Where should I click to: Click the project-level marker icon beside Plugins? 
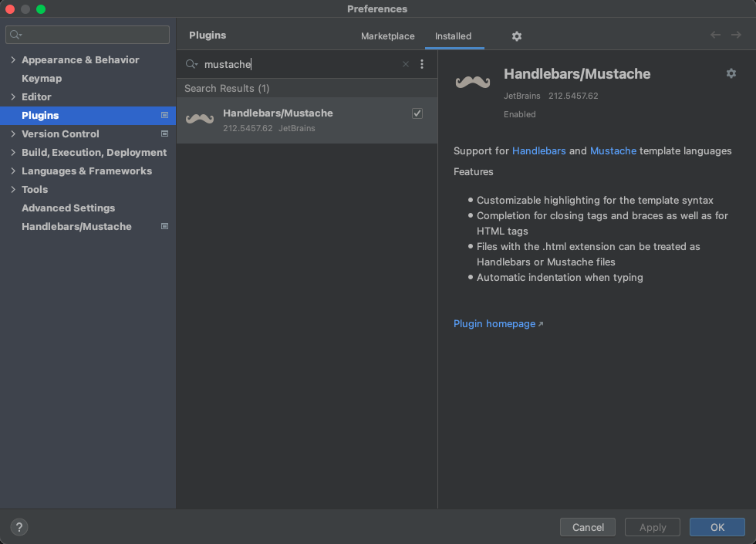[x=164, y=115]
